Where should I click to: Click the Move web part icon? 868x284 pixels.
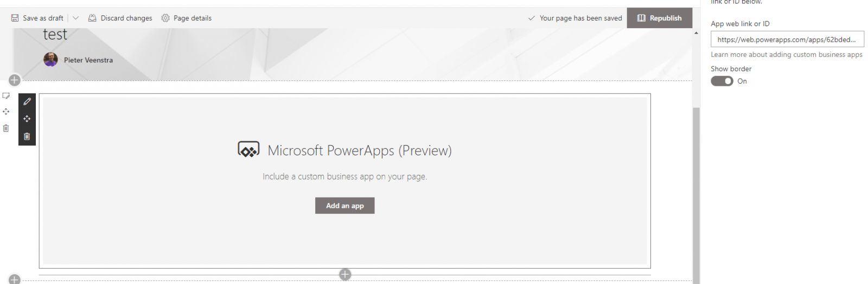[x=27, y=119]
